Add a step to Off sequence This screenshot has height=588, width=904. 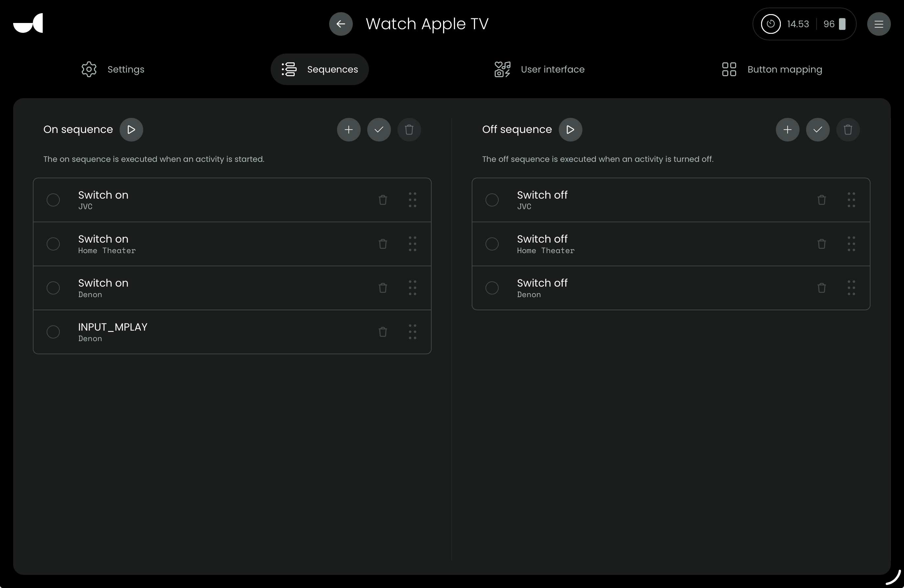click(787, 130)
